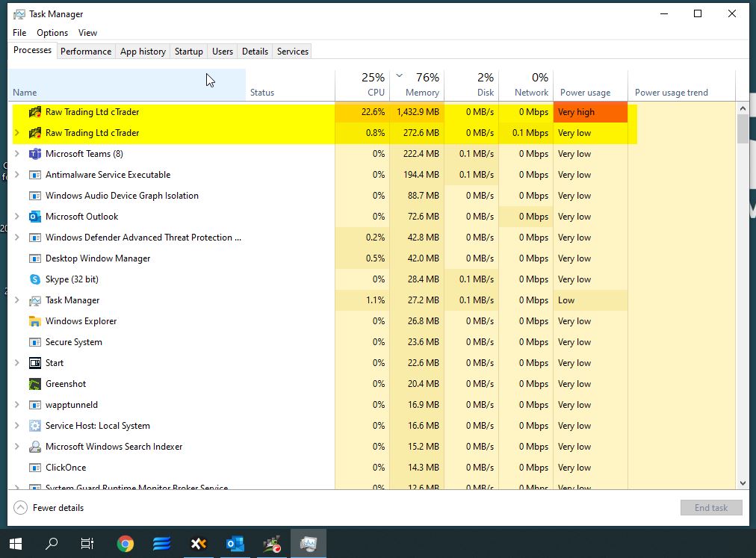This screenshot has height=558, width=756.
Task: Sort by the Power usage column
Action: click(590, 85)
